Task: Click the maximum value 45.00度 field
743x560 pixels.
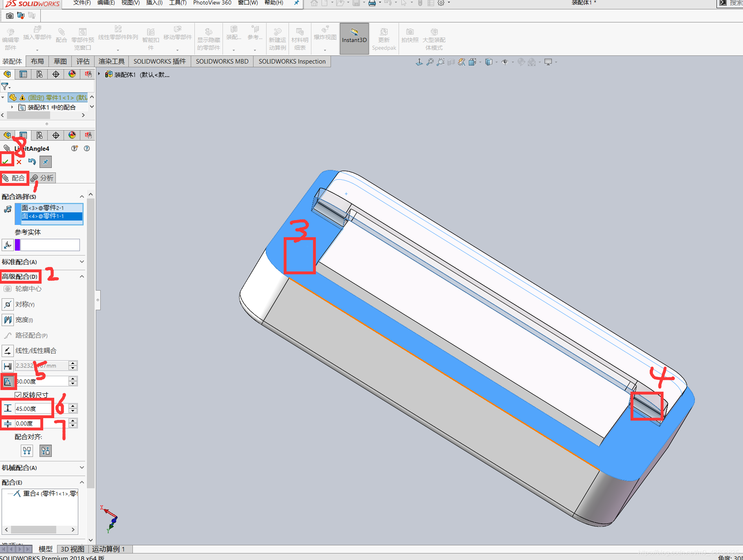Action: click(x=42, y=408)
